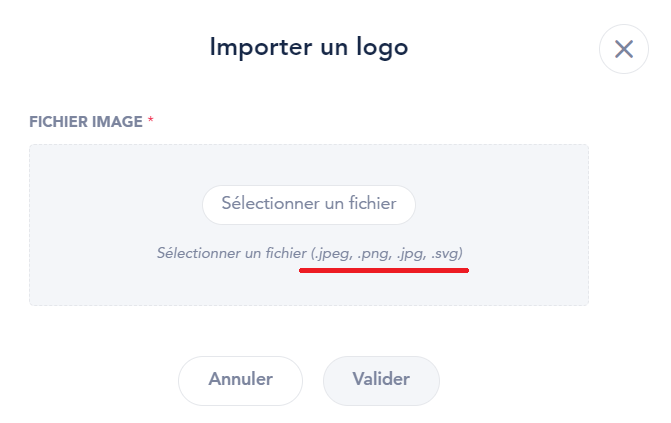Click the italic Sélectionner un fichier hint text
This screenshot has width=671, height=423.
point(232,253)
